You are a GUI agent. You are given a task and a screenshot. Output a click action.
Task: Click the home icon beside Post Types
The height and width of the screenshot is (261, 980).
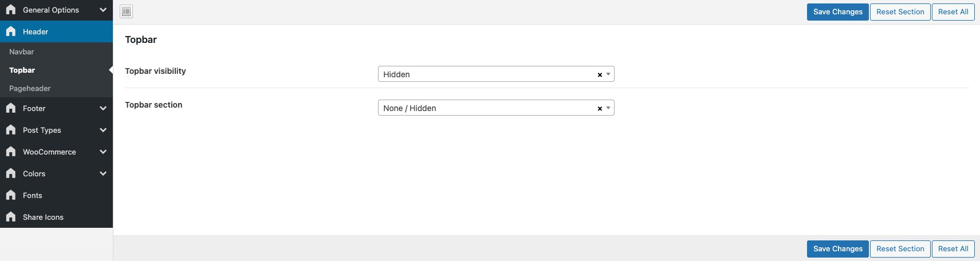pos(11,130)
